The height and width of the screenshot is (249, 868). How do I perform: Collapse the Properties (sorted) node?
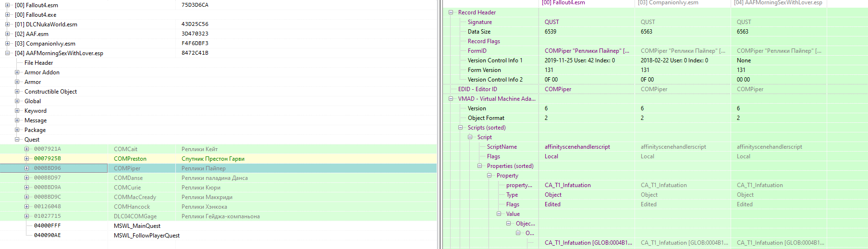tap(480, 166)
